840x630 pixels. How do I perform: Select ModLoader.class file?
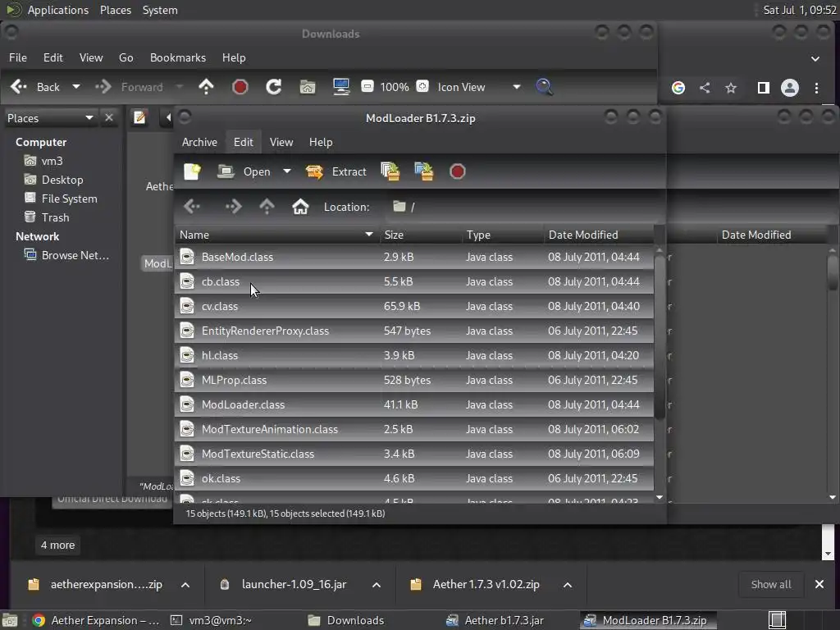[x=414, y=405]
